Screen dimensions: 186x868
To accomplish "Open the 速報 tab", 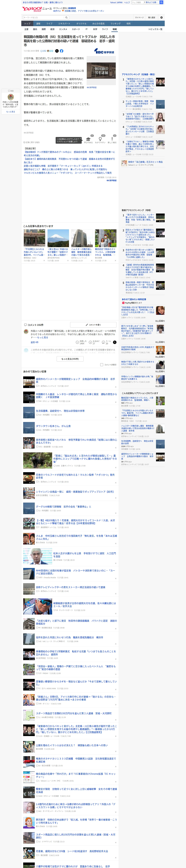I will (x=38, y=24).
